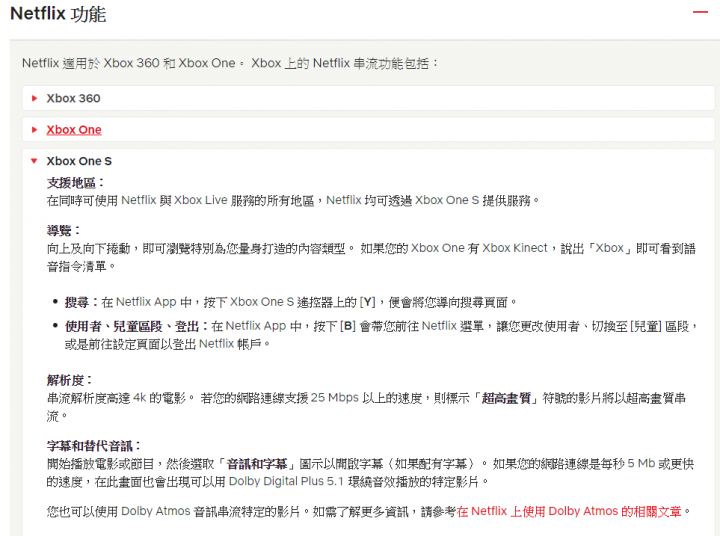This screenshot has width=720, height=536.
Task: Click the Xbox 360 heading
Action: 73,98
